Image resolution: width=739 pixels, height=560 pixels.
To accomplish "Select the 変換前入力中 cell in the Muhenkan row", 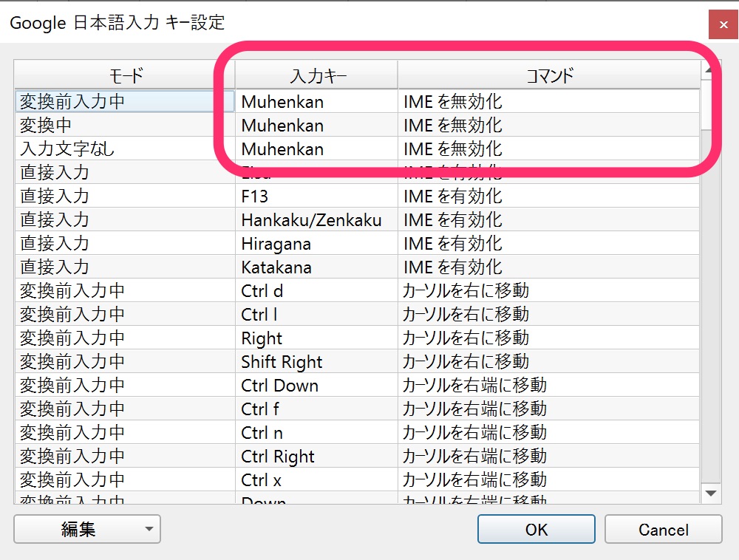I will point(125,101).
